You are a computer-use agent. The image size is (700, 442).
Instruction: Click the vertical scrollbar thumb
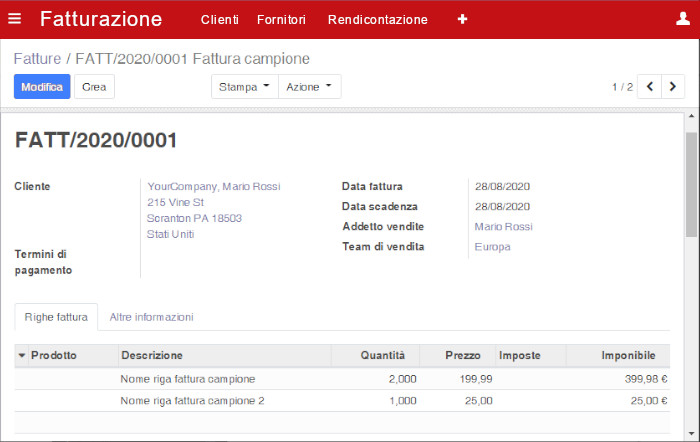(692, 185)
